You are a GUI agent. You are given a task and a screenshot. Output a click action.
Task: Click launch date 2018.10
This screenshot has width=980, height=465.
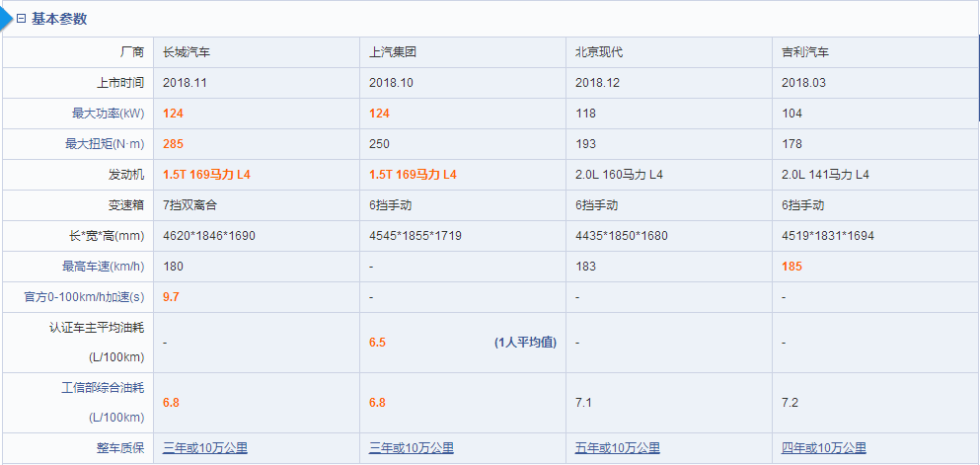(391, 83)
